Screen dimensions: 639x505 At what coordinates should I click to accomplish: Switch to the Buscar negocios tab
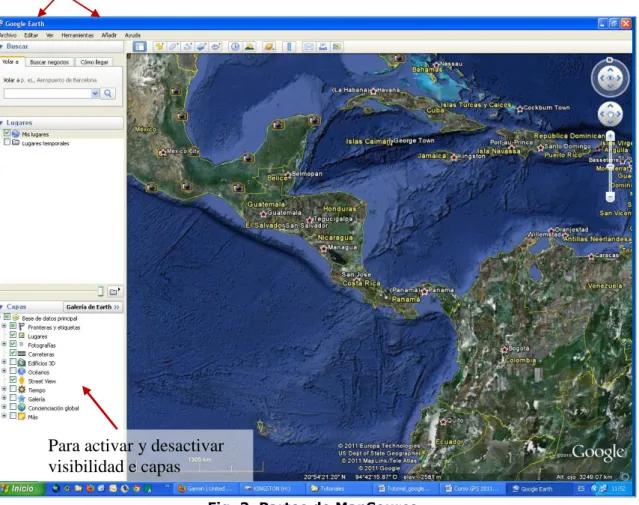[49, 62]
